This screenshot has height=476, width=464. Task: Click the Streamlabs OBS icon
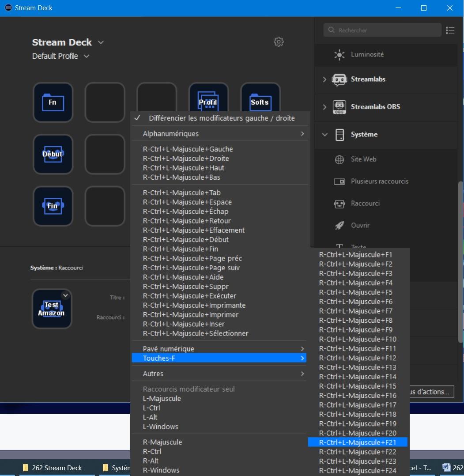(339, 107)
